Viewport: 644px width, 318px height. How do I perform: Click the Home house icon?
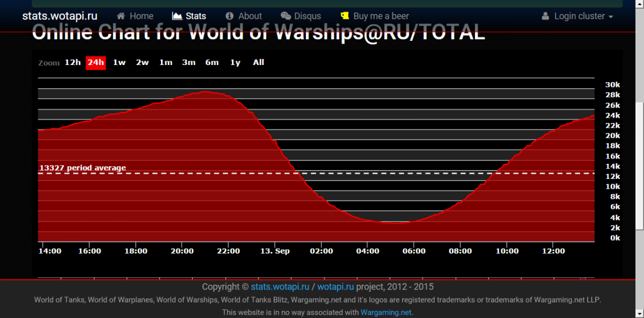[x=121, y=16]
